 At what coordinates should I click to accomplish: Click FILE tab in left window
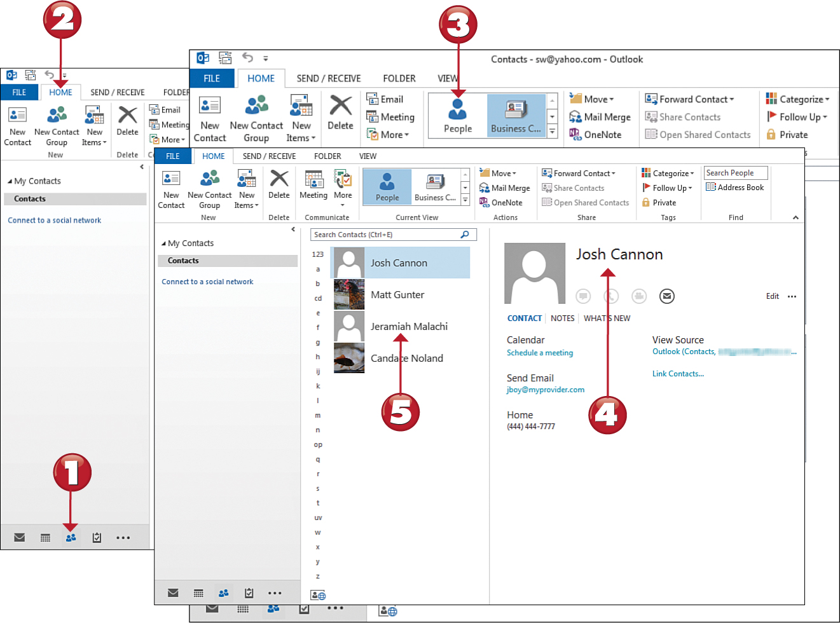coord(19,92)
